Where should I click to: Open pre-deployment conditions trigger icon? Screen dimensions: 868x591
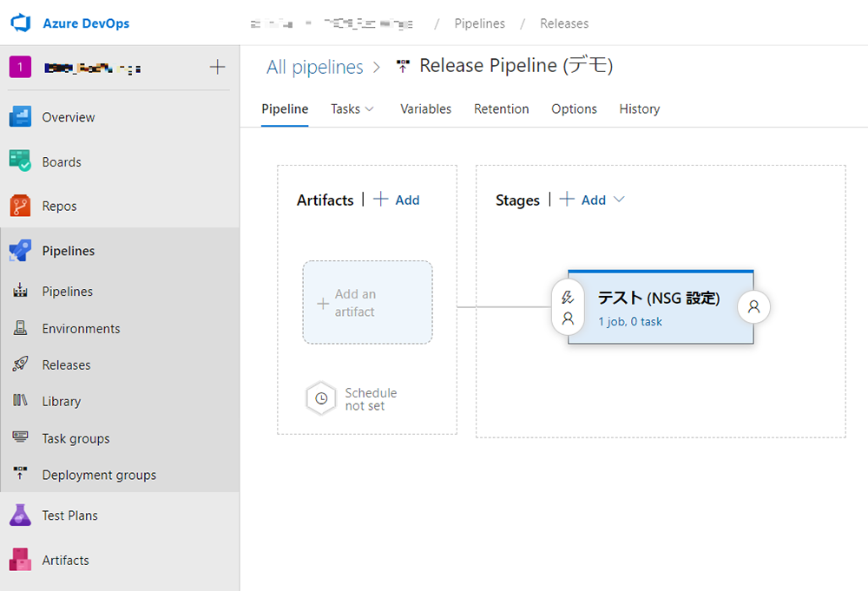coord(568,297)
